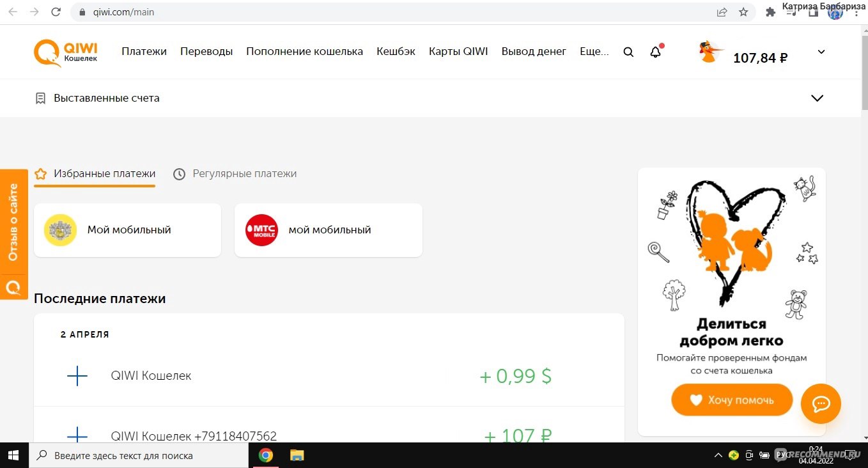
Task: Open File Explorer from the taskbar
Action: coord(297,456)
